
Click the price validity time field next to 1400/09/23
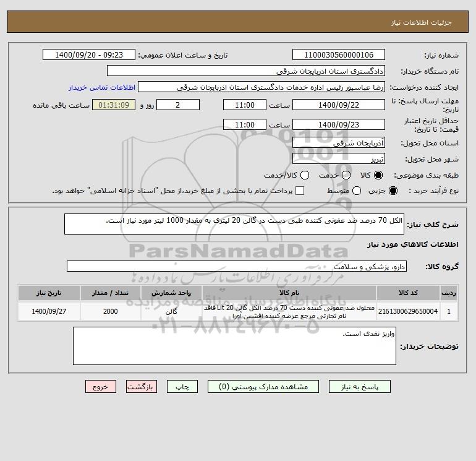(245, 124)
